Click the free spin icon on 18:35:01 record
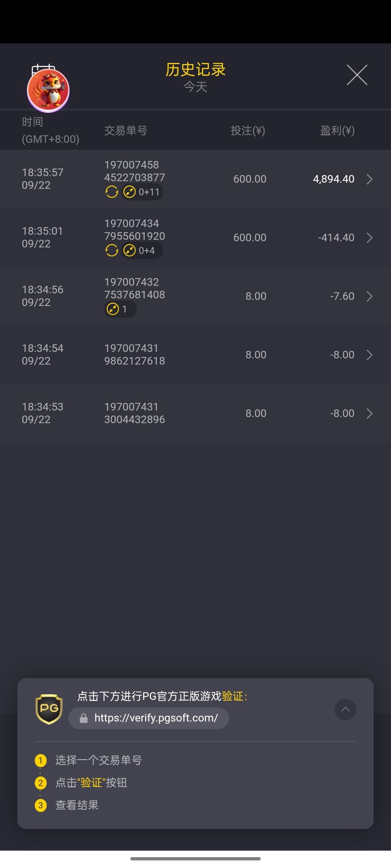Viewport: 391px width, 868px height. (112, 250)
